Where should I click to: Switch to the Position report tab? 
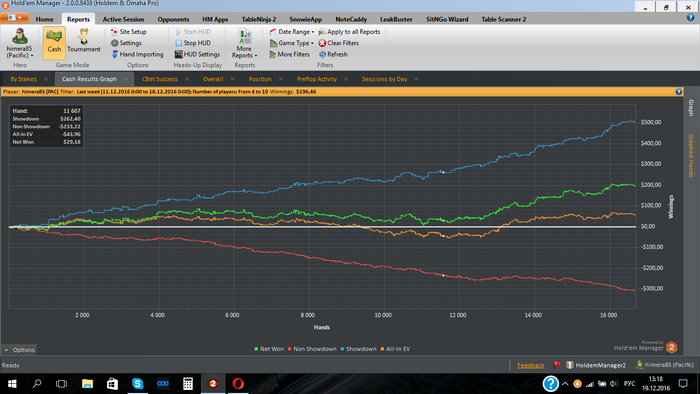coord(260,79)
